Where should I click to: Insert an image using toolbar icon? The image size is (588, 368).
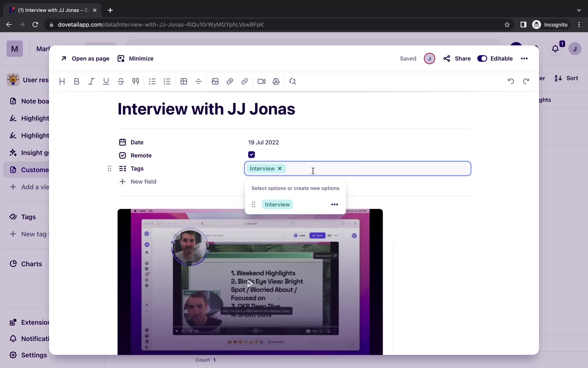[215, 81]
